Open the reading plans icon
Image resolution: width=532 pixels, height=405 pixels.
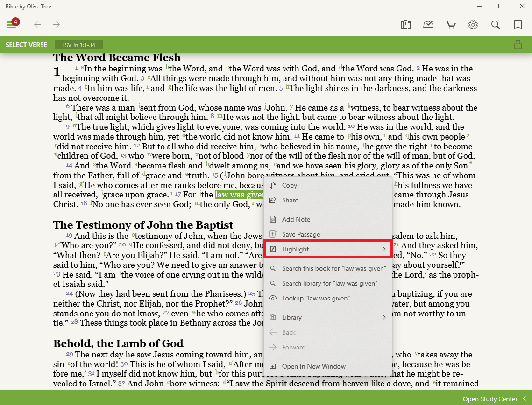428,25
